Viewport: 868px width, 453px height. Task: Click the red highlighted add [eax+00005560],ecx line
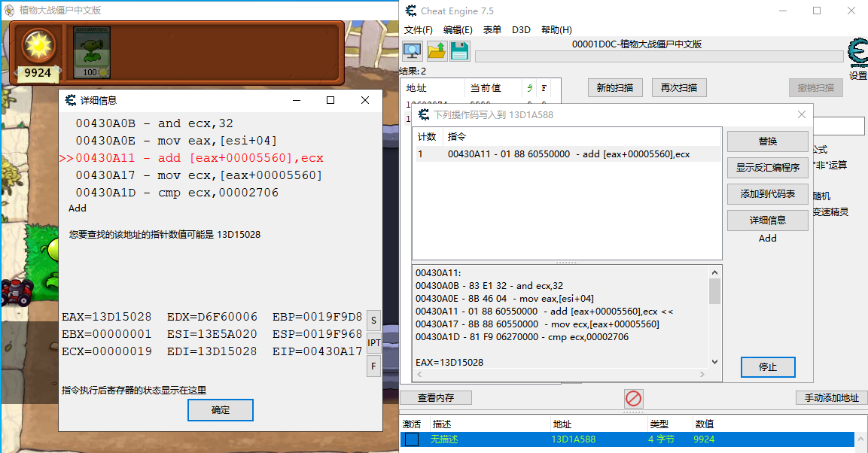click(191, 158)
